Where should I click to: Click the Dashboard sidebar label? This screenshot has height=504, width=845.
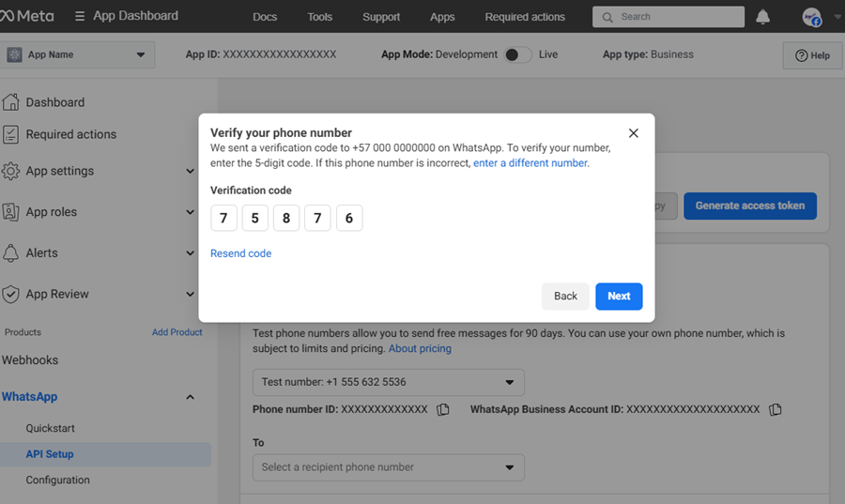coord(55,102)
